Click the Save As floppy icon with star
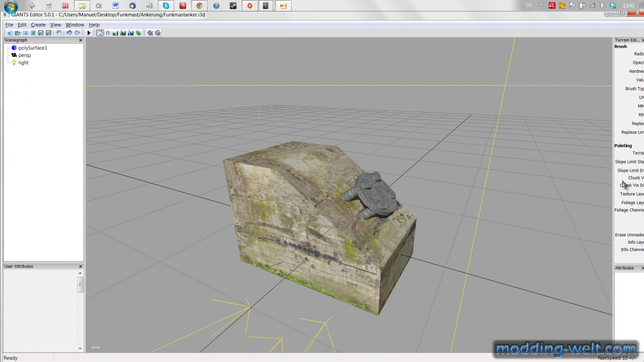 [49, 33]
